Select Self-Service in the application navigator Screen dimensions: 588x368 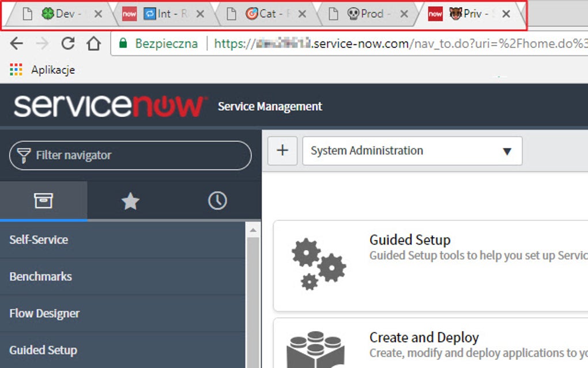37,239
